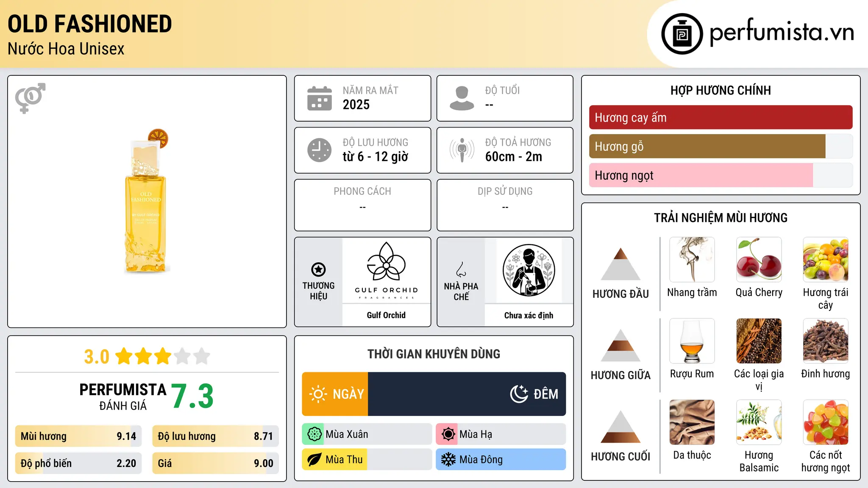Click the 3.0 rating number
Viewport: 868px width, 488px height.
click(x=97, y=357)
